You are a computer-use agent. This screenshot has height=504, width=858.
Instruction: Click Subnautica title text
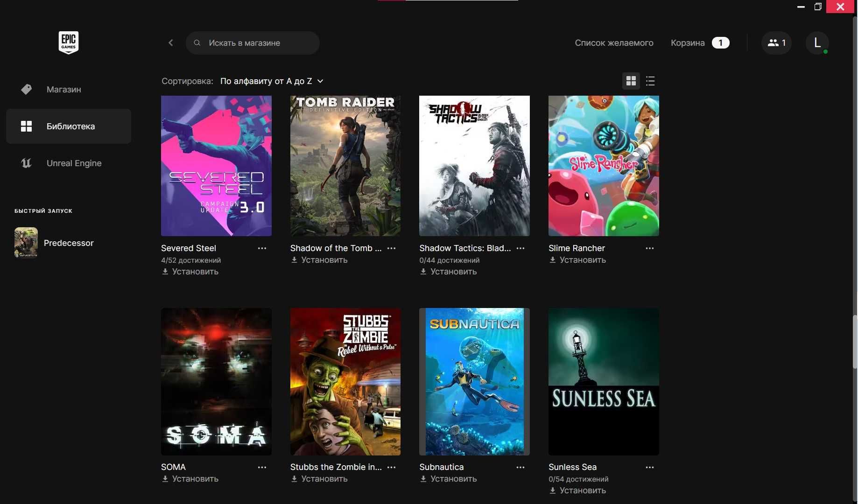(x=442, y=467)
